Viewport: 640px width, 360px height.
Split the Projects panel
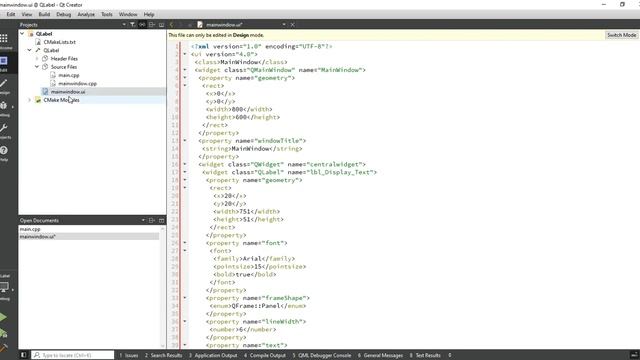pyautogui.click(x=152, y=24)
